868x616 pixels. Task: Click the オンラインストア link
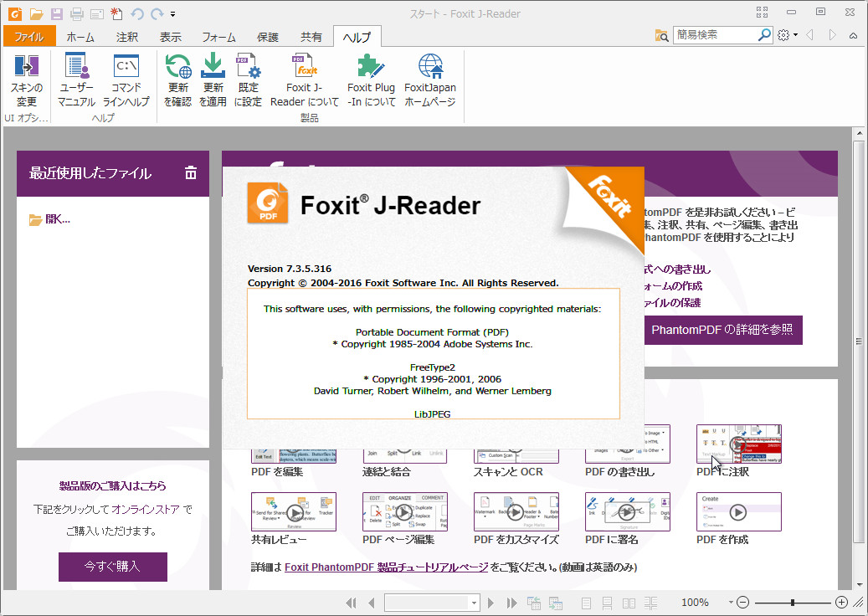(x=146, y=509)
